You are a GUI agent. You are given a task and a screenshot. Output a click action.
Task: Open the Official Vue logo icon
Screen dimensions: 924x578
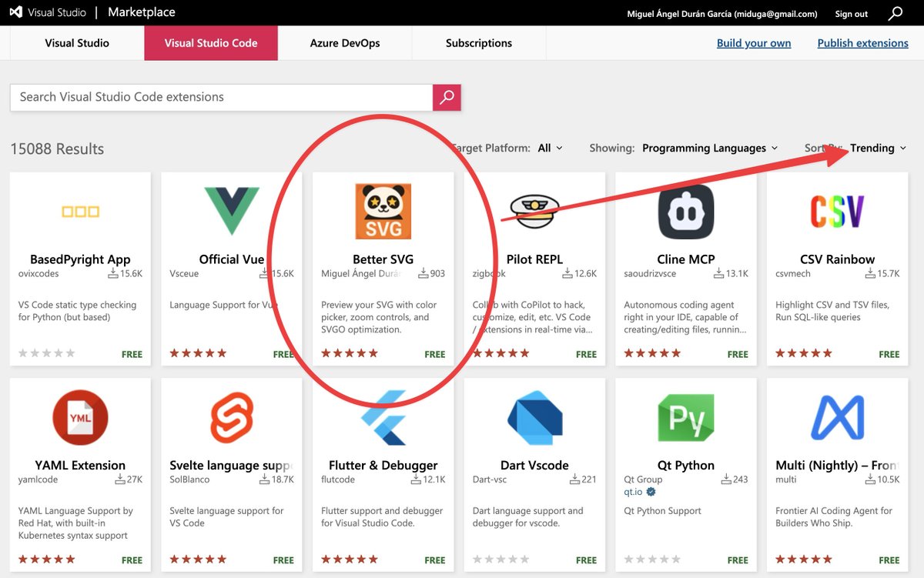click(x=232, y=211)
